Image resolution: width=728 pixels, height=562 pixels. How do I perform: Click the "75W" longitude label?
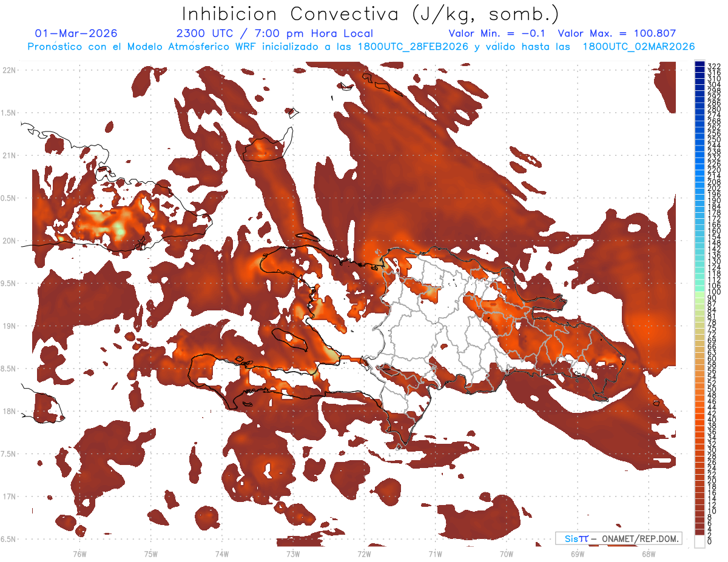(x=150, y=554)
